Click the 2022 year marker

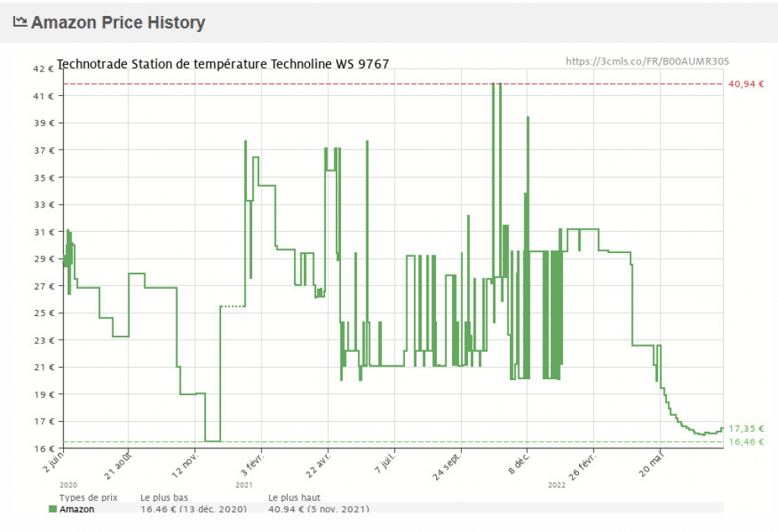click(557, 485)
